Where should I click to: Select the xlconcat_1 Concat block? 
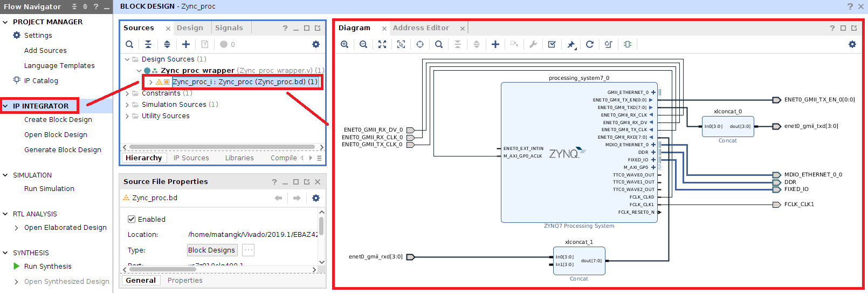579,261
